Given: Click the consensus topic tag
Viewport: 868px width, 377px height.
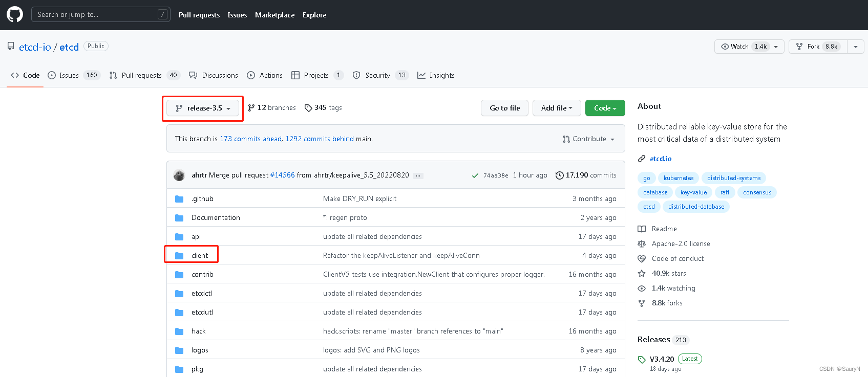Looking at the screenshot, I should tap(757, 192).
